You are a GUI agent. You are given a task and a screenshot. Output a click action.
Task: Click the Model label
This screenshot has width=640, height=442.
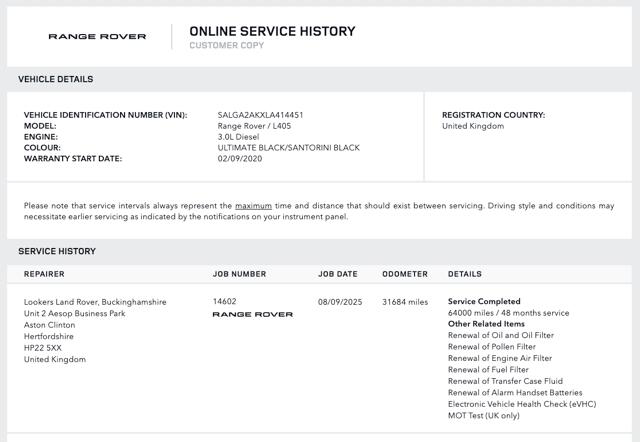(x=40, y=126)
